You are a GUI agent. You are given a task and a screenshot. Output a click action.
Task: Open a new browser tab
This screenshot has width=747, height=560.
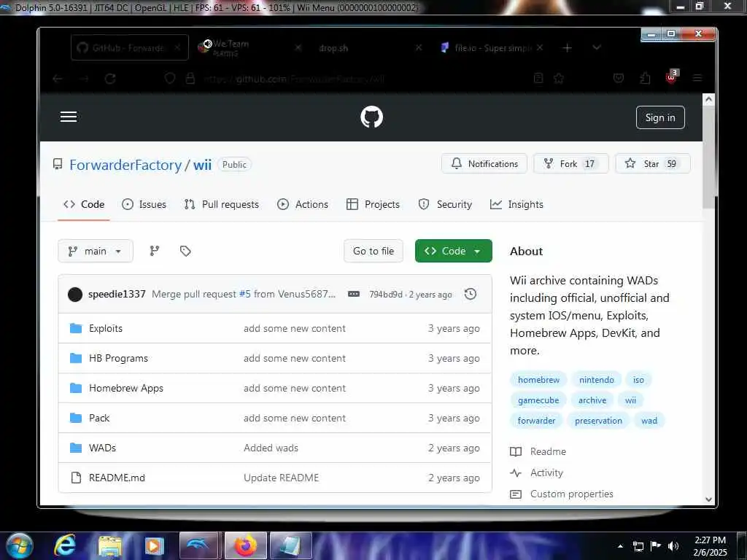pos(567,47)
